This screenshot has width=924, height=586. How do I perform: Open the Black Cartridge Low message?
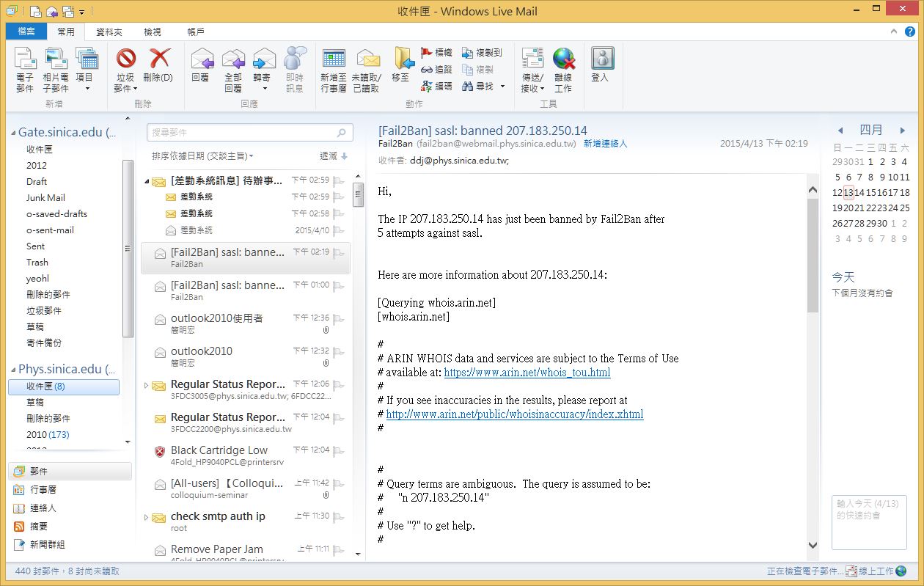point(246,455)
